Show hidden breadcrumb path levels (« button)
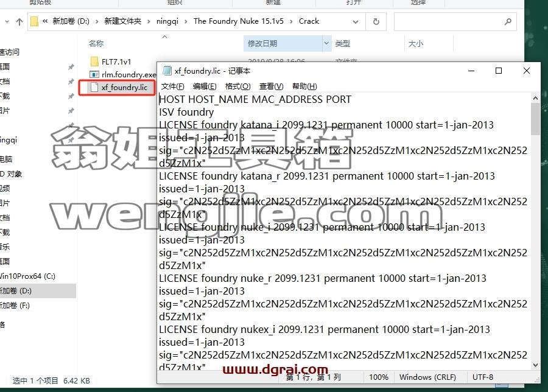The image size is (548, 392). [x=45, y=21]
